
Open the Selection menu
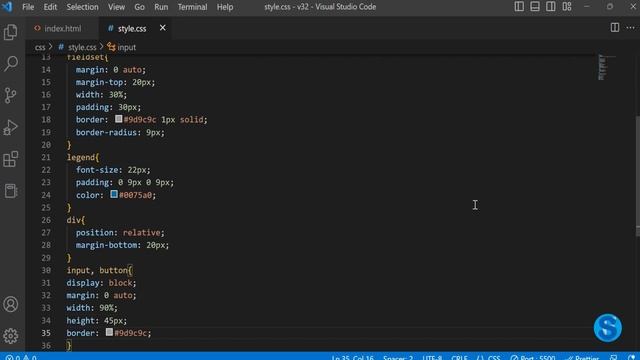(x=82, y=7)
